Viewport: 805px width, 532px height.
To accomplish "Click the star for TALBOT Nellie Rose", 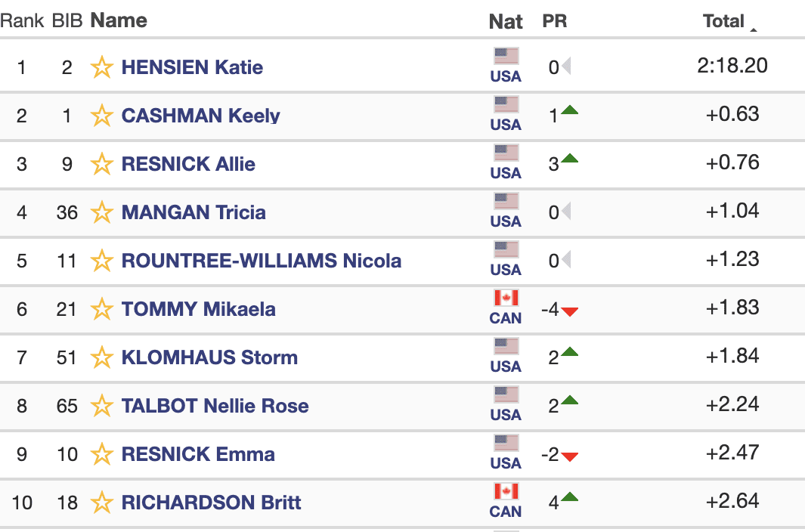I will tap(102, 407).
